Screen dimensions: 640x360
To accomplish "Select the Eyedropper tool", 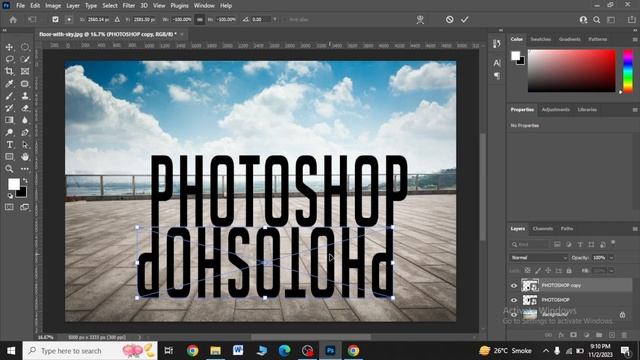I will click(9, 84).
